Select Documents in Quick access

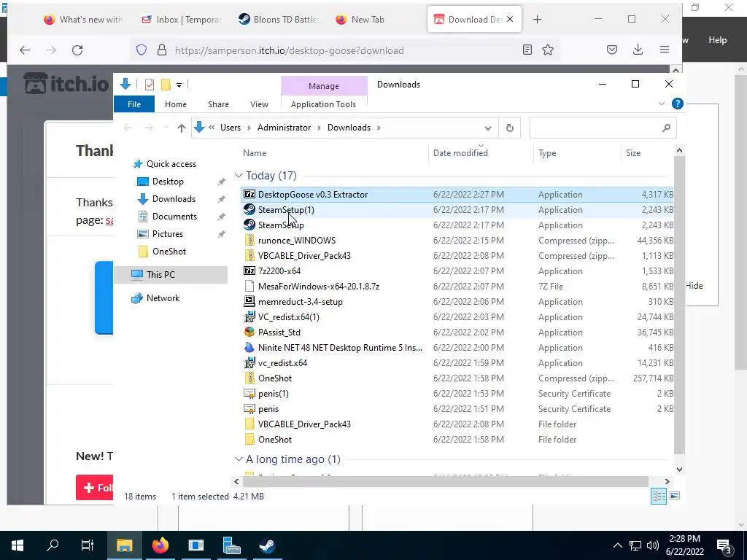coord(174,217)
